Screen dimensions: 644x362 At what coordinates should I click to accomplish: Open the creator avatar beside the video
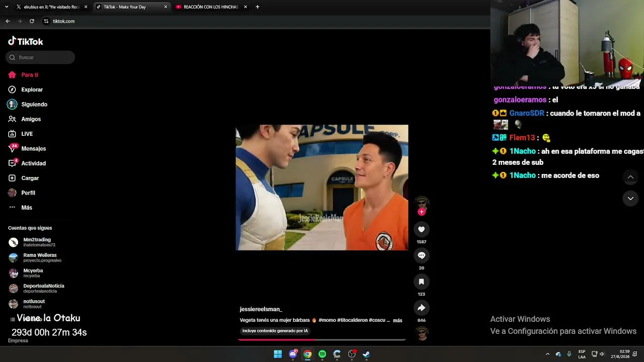422,203
